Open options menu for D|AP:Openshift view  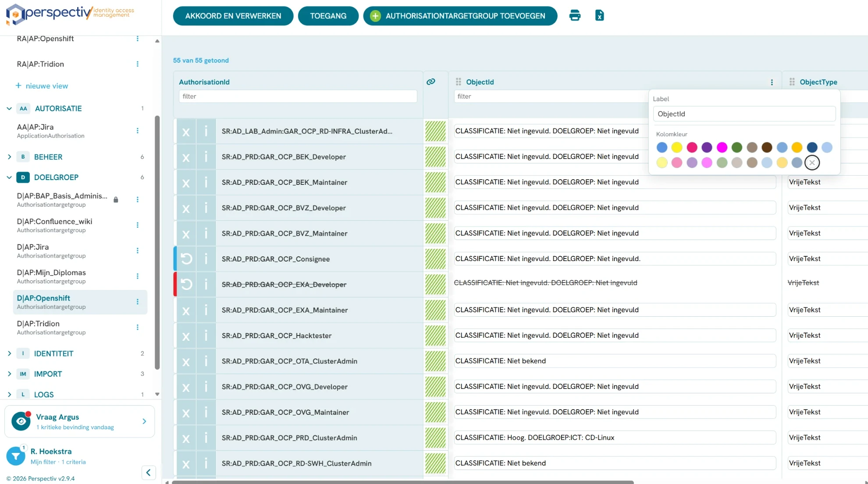coord(138,302)
